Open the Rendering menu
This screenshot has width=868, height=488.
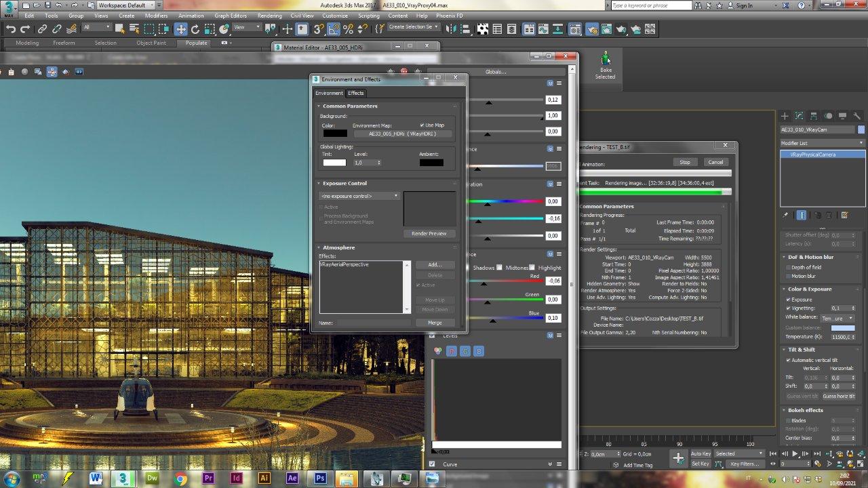[269, 16]
